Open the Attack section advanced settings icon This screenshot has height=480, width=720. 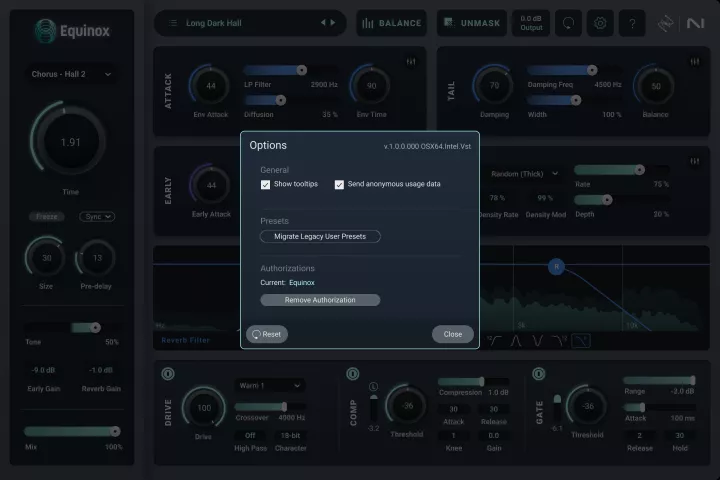[411, 62]
